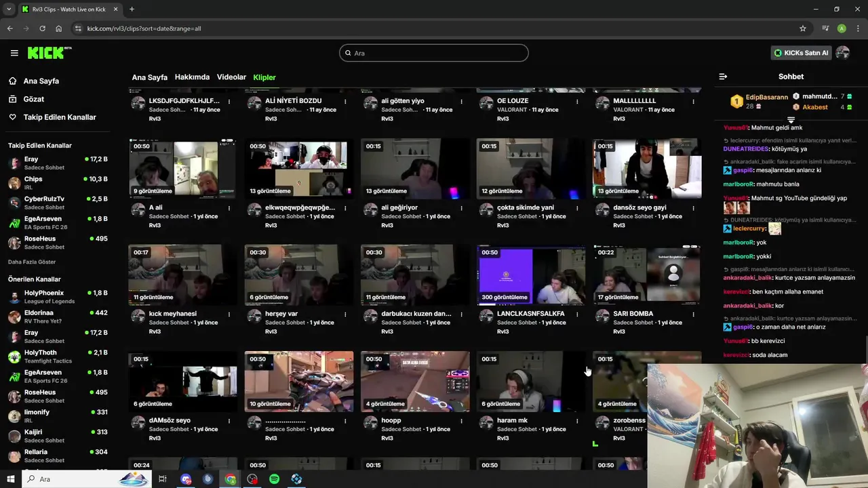Open Chrome tab search dropdown
The image size is (868, 488).
click(9, 9)
